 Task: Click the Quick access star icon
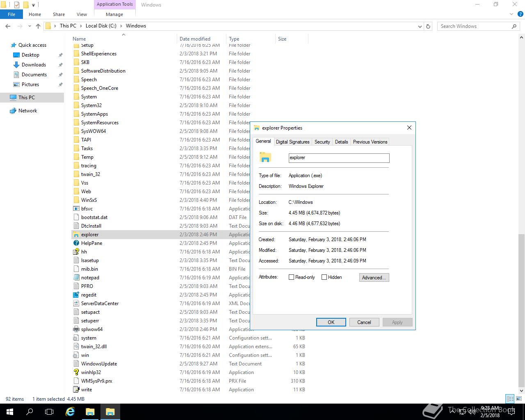tap(14, 45)
